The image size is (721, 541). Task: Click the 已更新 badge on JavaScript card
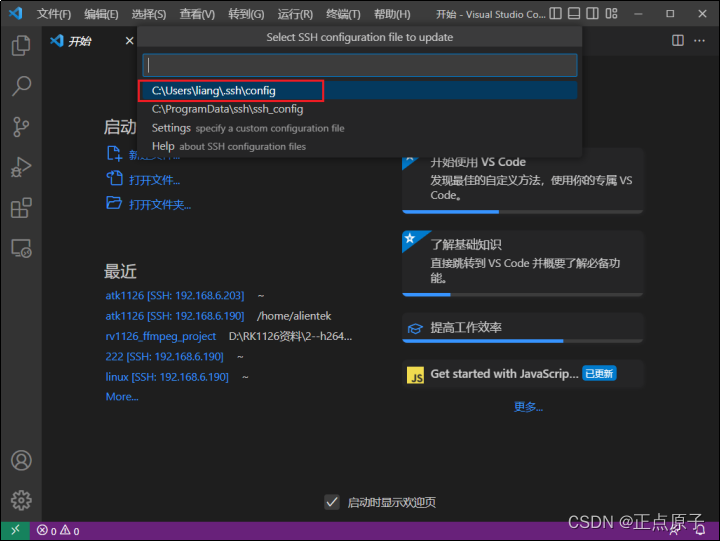pyautogui.click(x=599, y=374)
